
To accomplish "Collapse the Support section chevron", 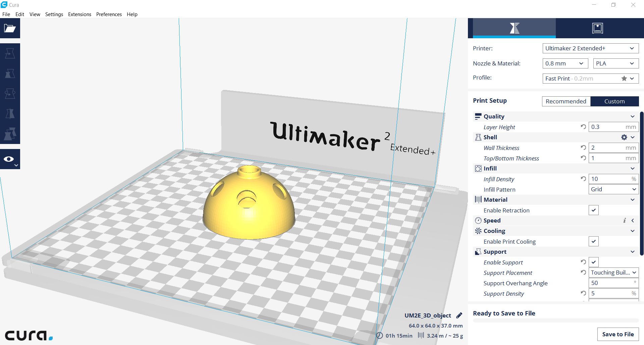I will coord(633,252).
